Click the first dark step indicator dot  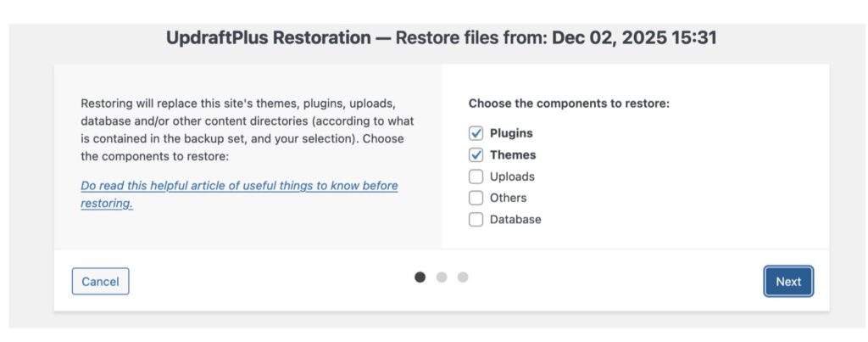click(420, 277)
